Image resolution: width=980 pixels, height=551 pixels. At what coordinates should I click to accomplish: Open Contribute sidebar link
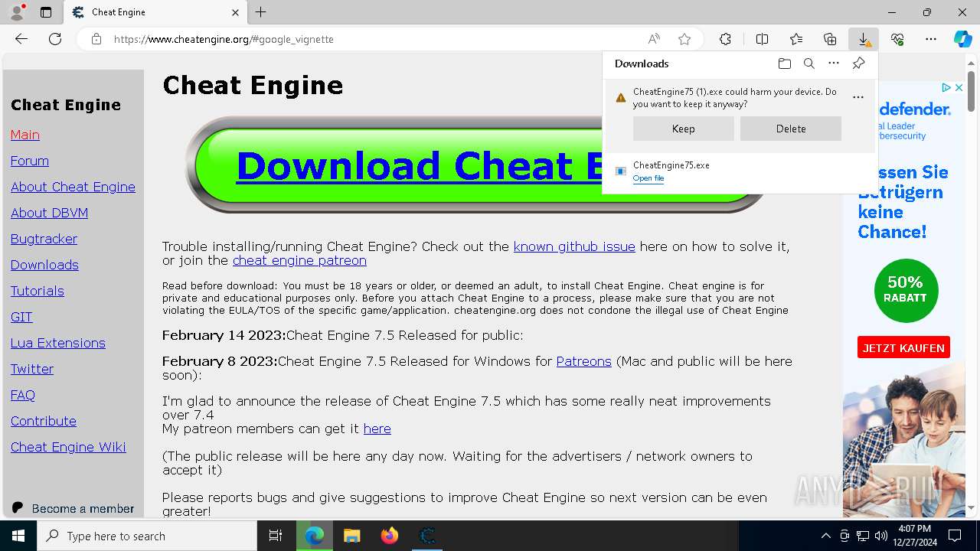point(44,421)
